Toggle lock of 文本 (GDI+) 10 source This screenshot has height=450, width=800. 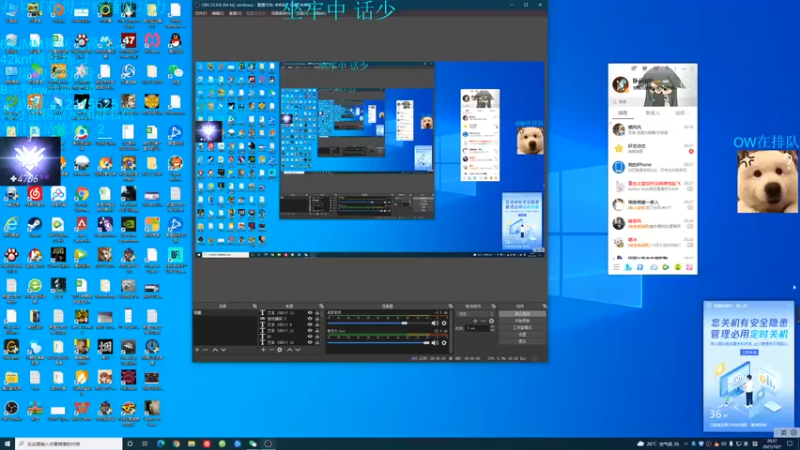pos(317,342)
